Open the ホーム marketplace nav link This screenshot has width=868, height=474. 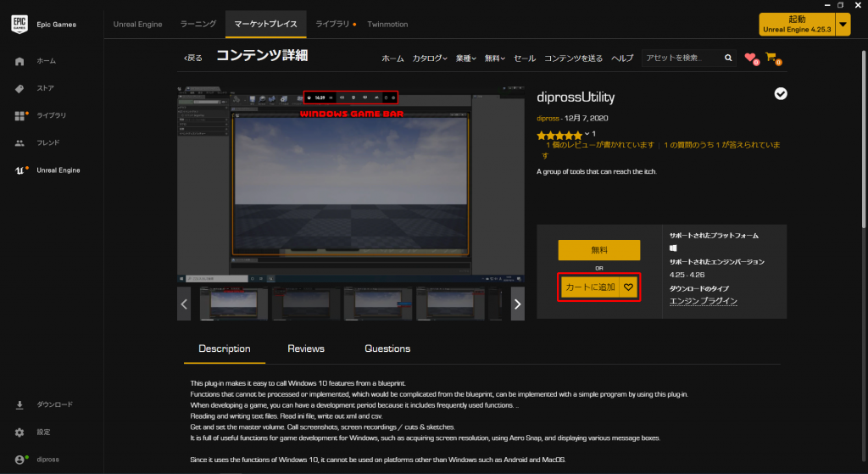pyautogui.click(x=392, y=59)
